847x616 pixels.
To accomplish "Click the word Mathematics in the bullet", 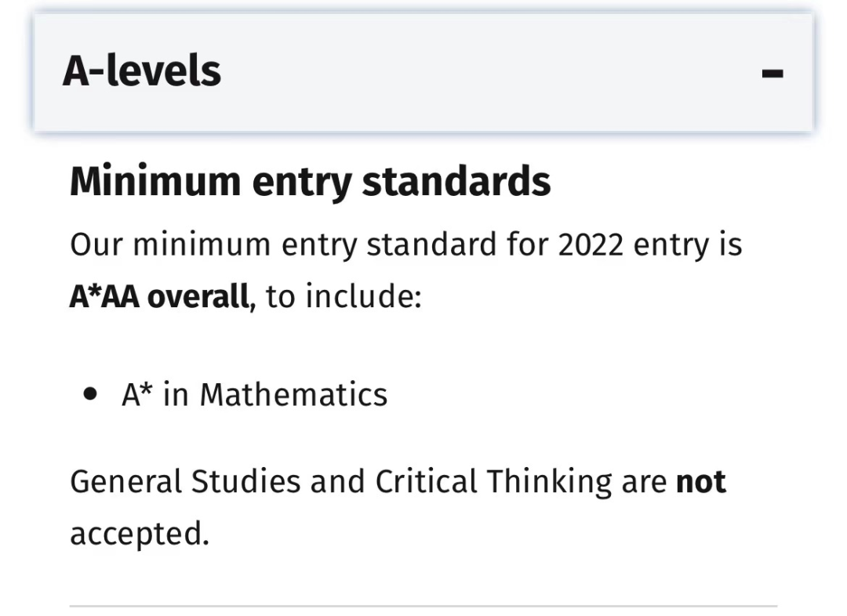I will (293, 394).
